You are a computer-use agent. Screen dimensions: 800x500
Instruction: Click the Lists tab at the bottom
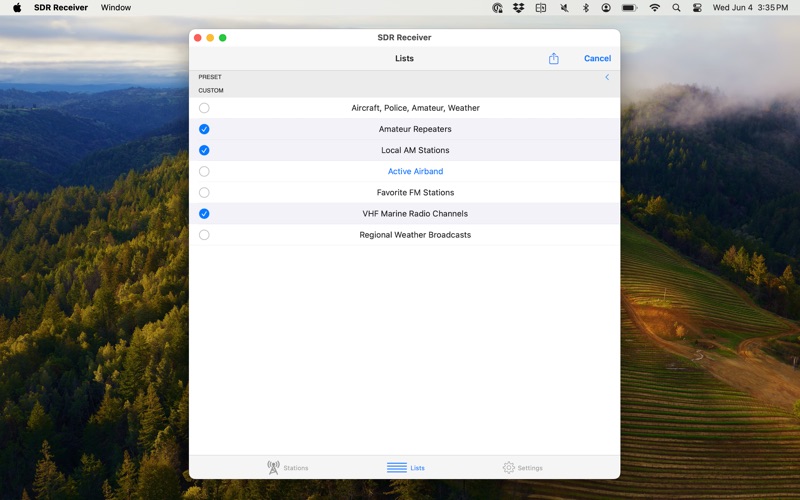click(x=406, y=467)
